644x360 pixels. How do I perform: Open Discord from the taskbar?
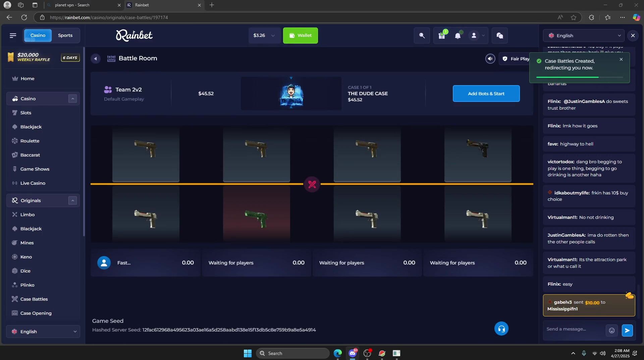coord(353,353)
